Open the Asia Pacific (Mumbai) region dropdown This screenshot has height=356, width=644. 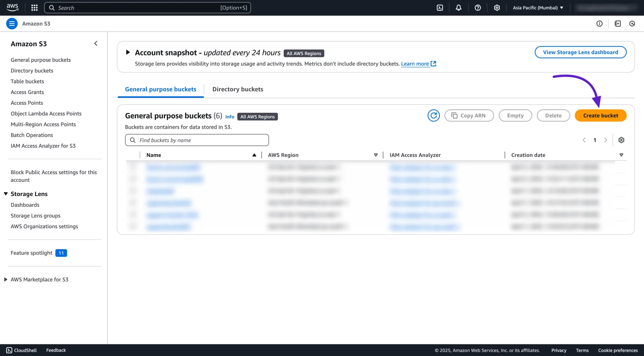[538, 8]
